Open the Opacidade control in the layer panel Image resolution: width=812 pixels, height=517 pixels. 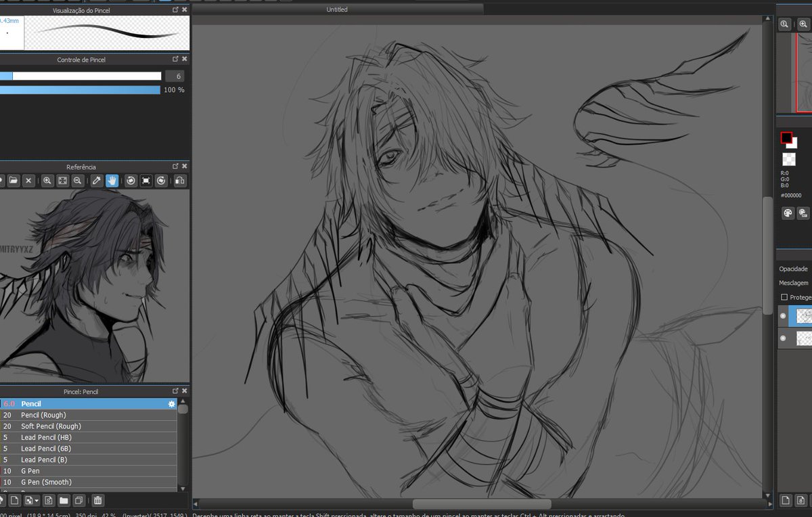pyautogui.click(x=793, y=269)
